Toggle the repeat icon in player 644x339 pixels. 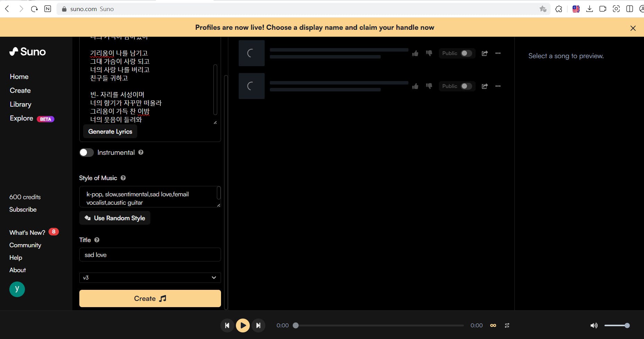507,325
